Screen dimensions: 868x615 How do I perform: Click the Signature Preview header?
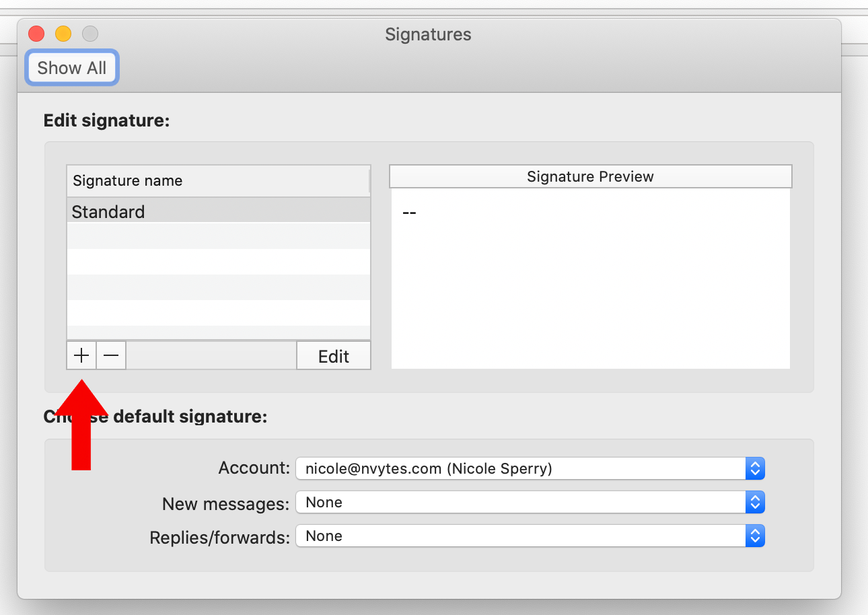(590, 177)
